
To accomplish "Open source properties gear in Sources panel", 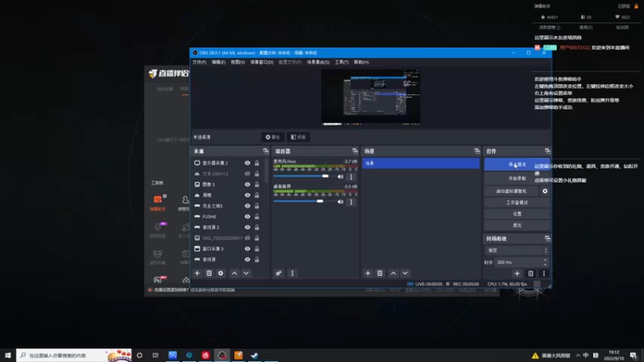I will click(221, 274).
